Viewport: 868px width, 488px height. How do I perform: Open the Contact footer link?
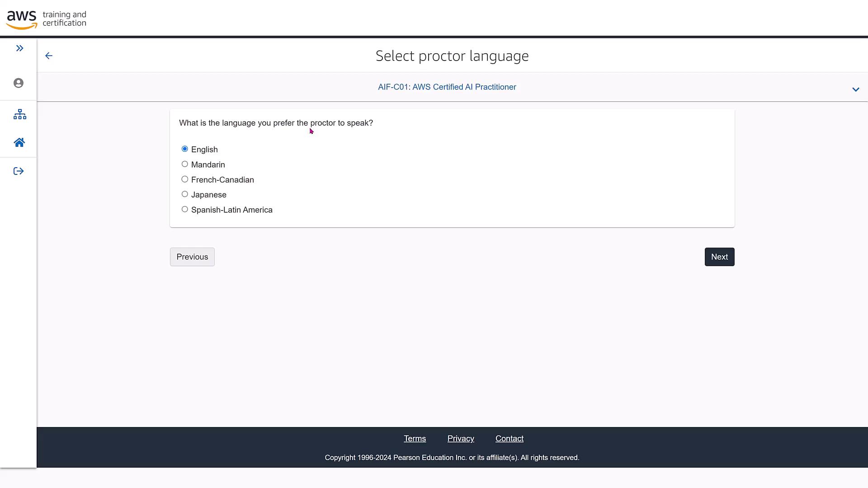pos(509,439)
